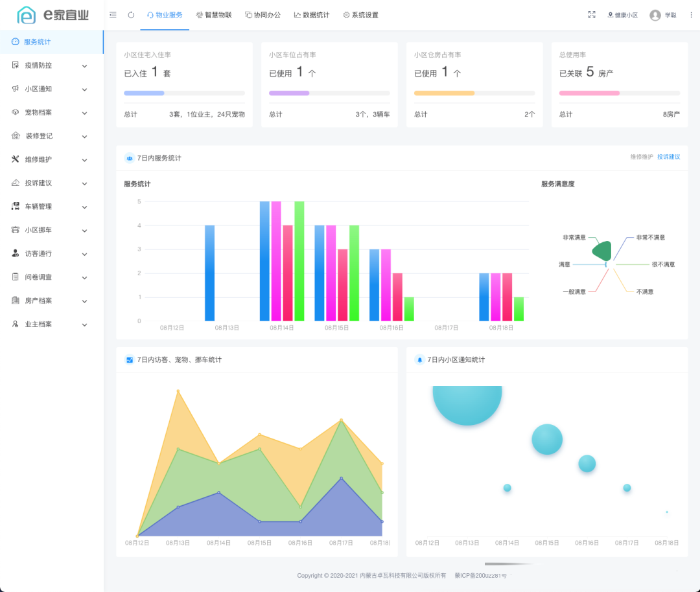The width and height of the screenshot is (700, 592).
Task: Click the 疫情防控 sidebar icon
Action: pyautogui.click(x=15, y=65)
